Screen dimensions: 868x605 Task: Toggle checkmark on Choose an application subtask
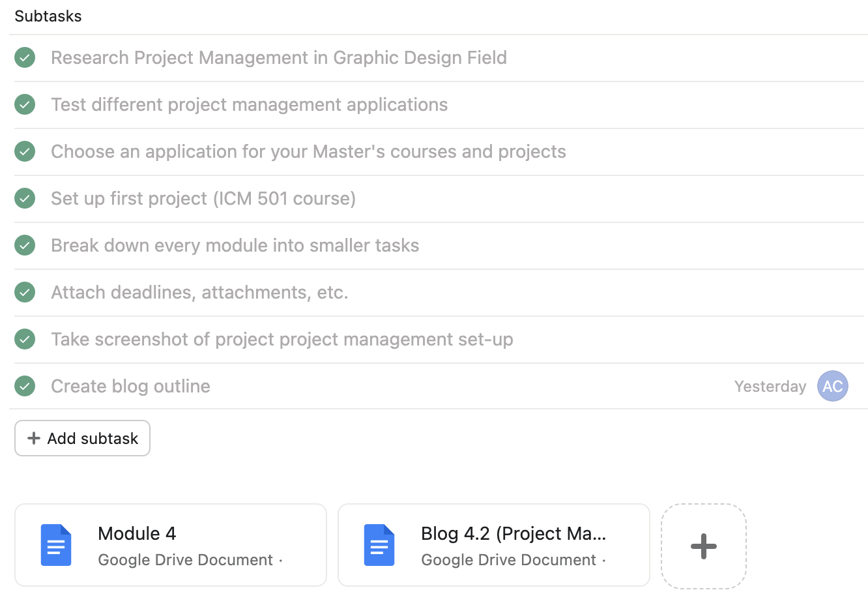coord(24,151)
